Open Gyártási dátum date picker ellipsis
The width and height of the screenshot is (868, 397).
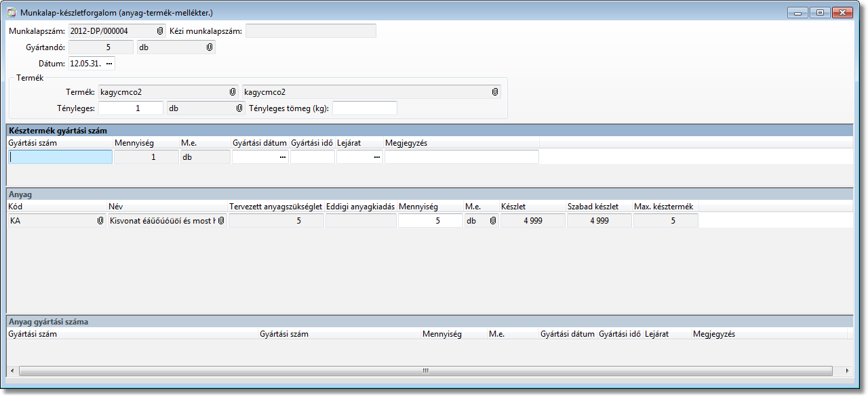[283, 156]
